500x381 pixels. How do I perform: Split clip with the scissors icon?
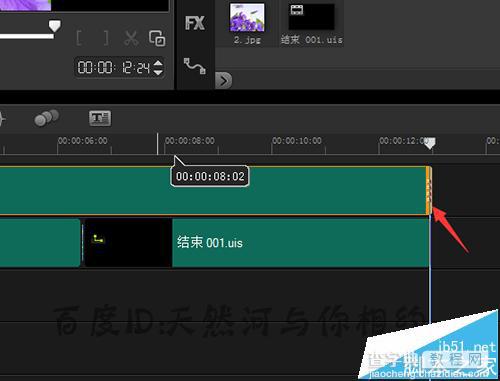click(x=131, y=38)
